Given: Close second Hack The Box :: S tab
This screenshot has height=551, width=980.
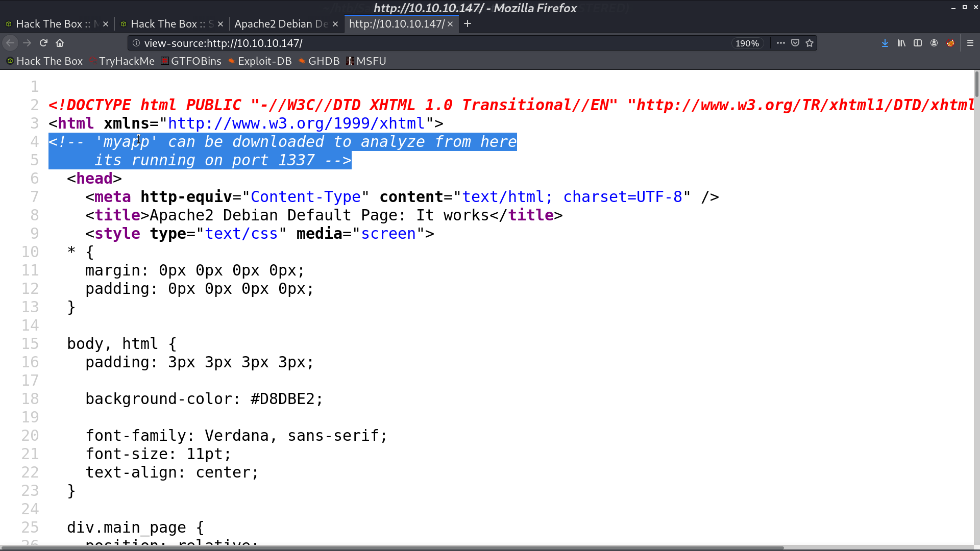Looking at the screenshot, I should (x=220, y=24).
